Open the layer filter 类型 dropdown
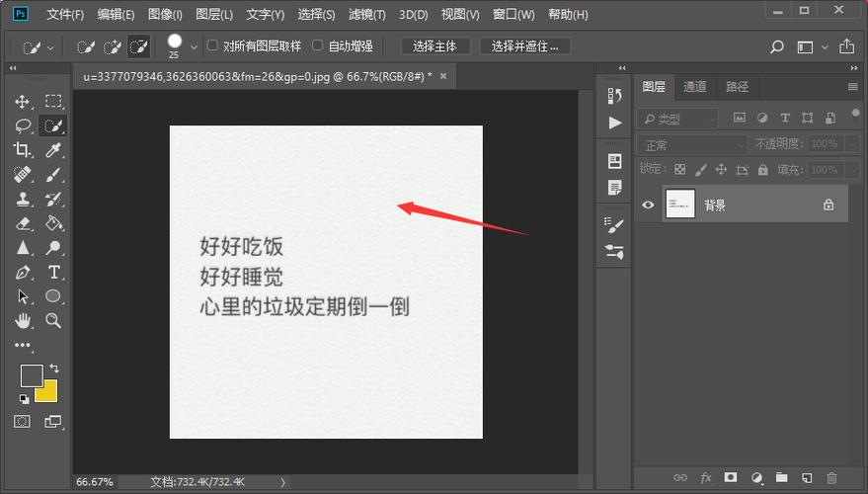868x494 pixels. point(678,119)
